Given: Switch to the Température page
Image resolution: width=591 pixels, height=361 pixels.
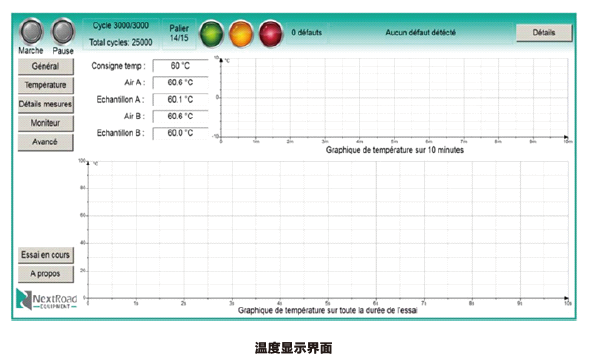Looking at the screenshot, I should pyautogui.click(x=46, y=85).
